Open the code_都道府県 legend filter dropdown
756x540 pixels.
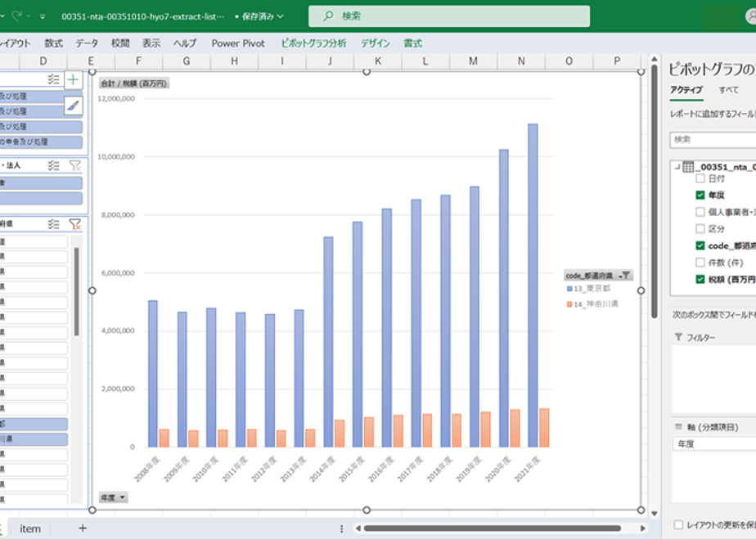(x=624, y=275)
